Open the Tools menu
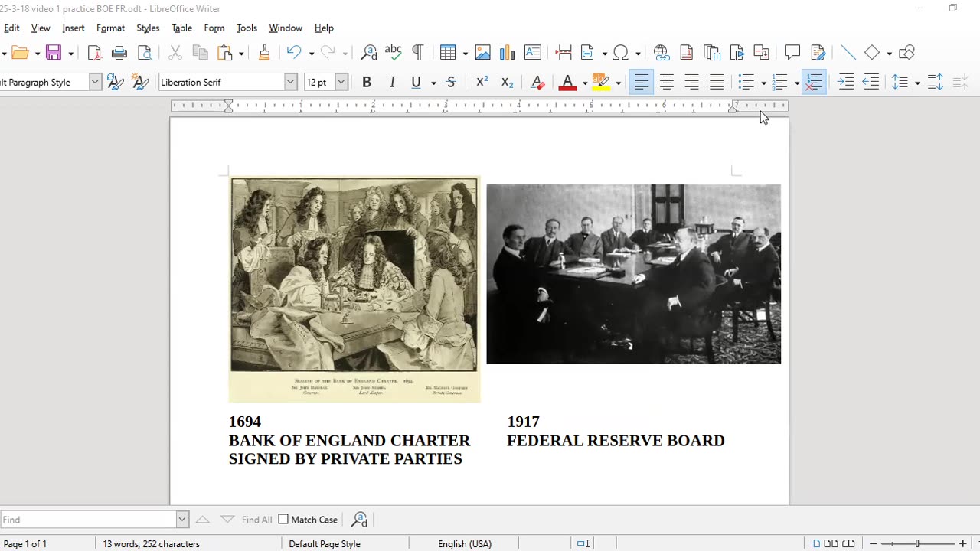This screenshot has width=980, height=551. coord(247,28)
